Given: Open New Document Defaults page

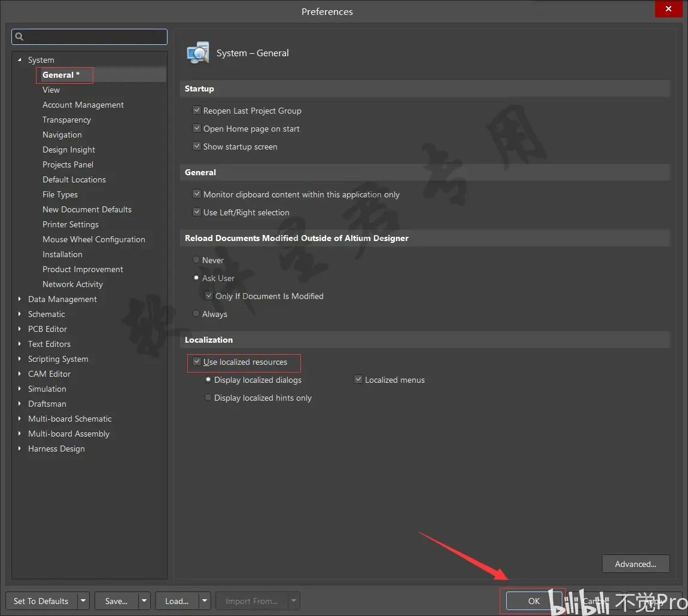Looking at the screenshot, I should point(87,209).
